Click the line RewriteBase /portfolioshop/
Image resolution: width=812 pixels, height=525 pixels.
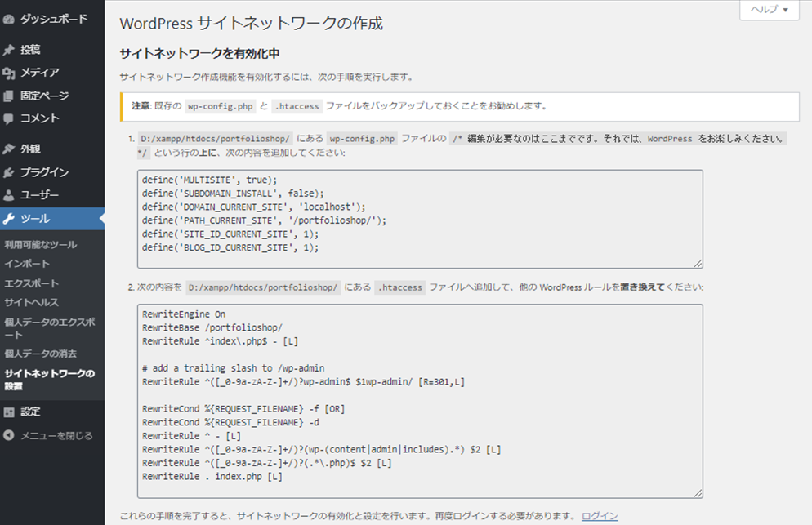point(212,327)
